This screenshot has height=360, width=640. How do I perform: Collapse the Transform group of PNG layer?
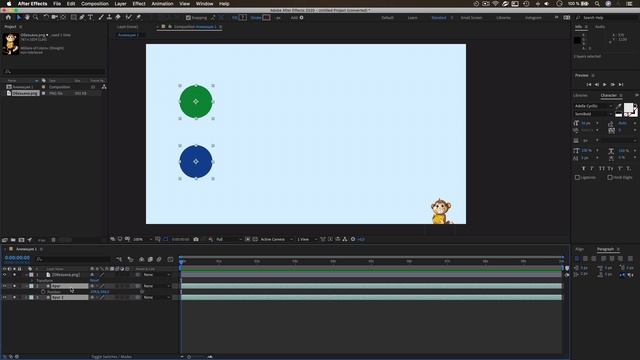tap(32, 280)
